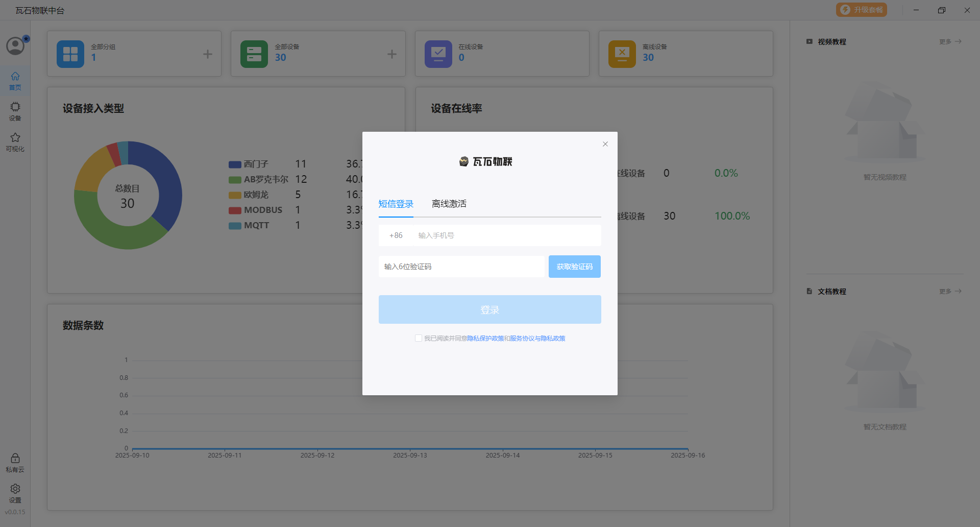Viewport: 980px width, 527px height.
Task: Click the +86 country code prefix
Action: coord(396,235)
